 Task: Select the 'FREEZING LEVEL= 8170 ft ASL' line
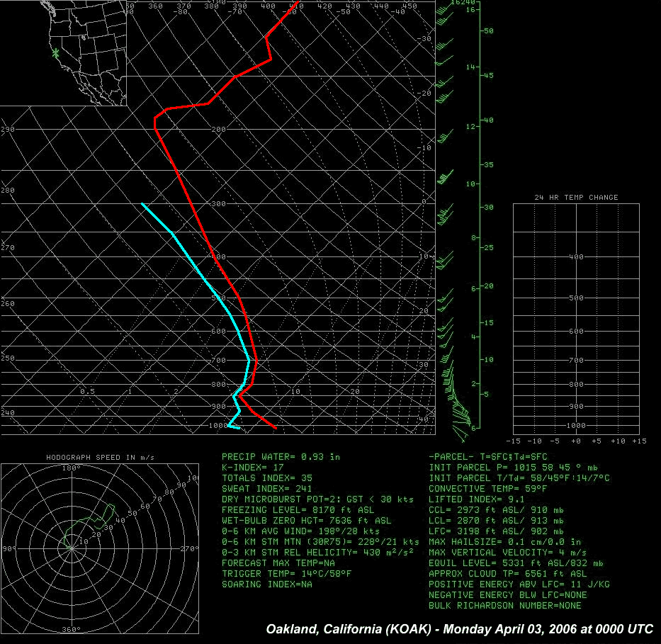coord(298,510)
